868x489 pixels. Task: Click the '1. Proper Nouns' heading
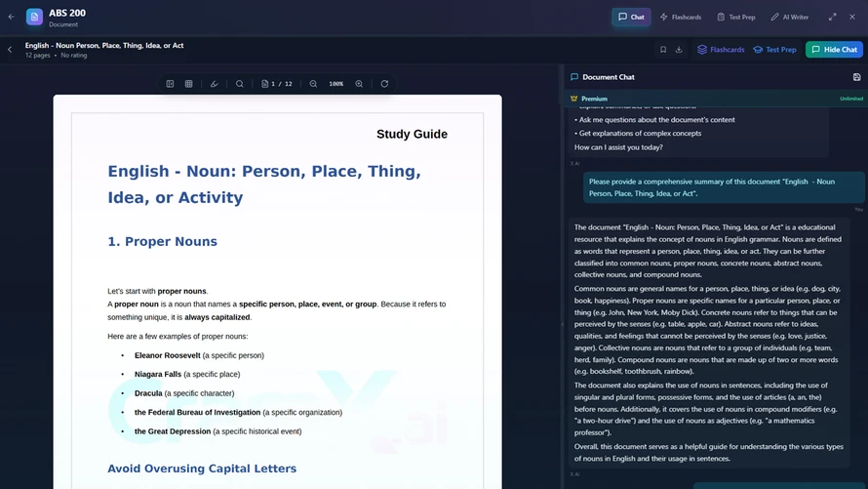(162, 241)
